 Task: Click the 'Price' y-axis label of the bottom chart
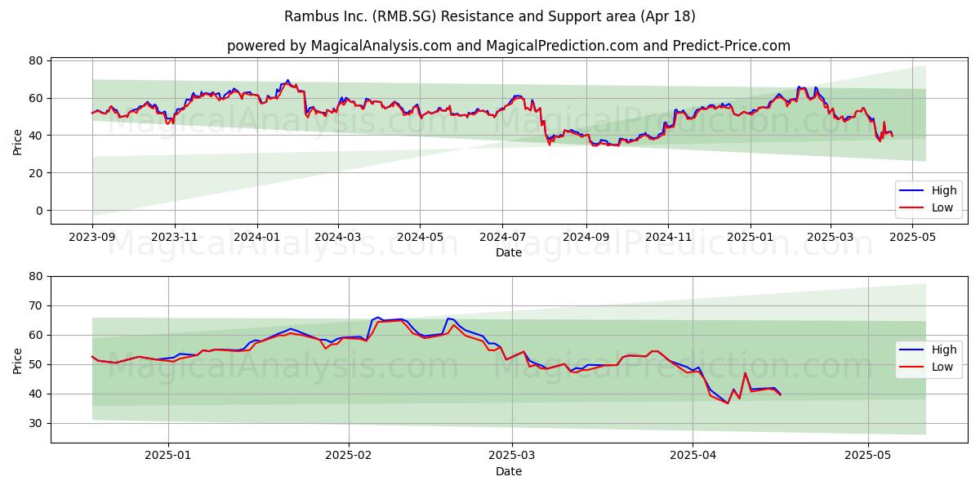click(x=18, y=359)
